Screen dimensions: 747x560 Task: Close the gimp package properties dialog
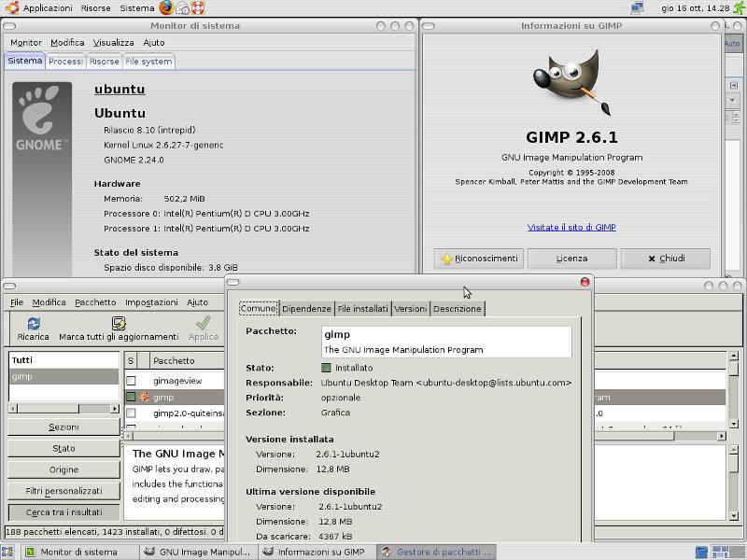point(585,283)
